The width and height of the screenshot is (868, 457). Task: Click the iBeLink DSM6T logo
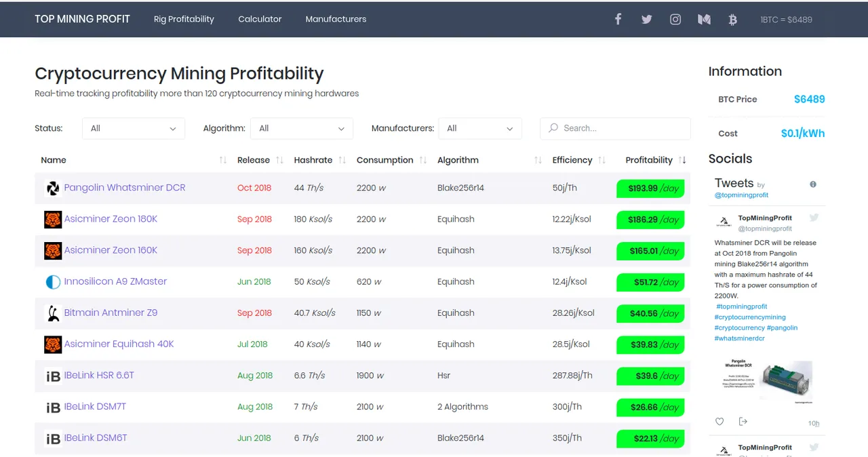(x=53, y=438)
